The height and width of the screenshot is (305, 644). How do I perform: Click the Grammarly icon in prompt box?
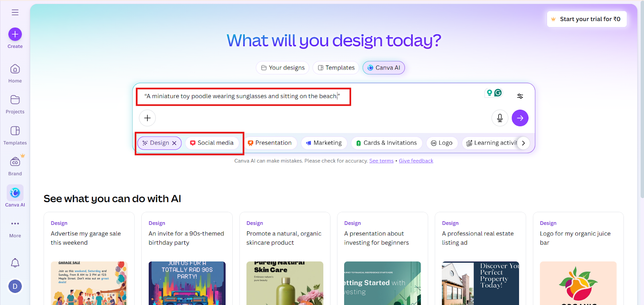tap(498, 93)
